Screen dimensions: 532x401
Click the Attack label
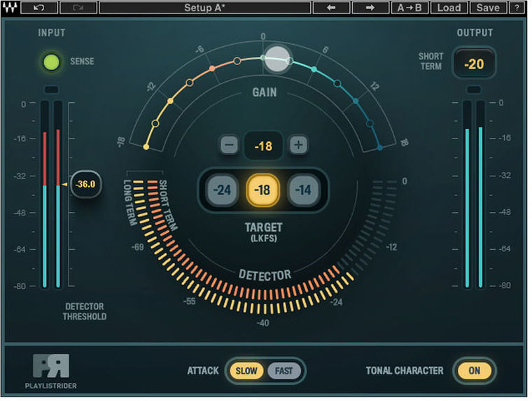coord(203,370)
